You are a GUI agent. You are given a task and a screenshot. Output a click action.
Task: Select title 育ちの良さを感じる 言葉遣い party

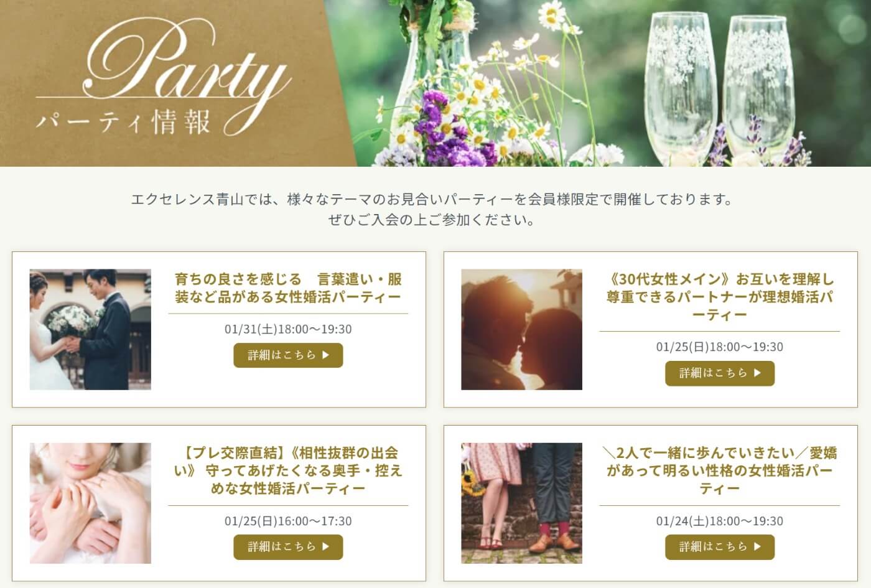[288, 287]
